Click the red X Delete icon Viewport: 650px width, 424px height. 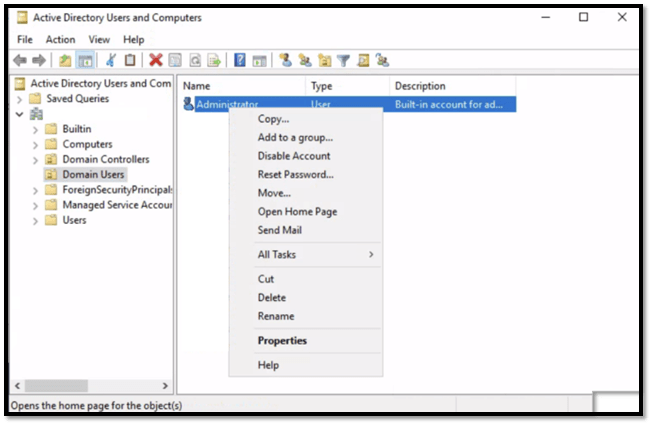tap(155, 61)
